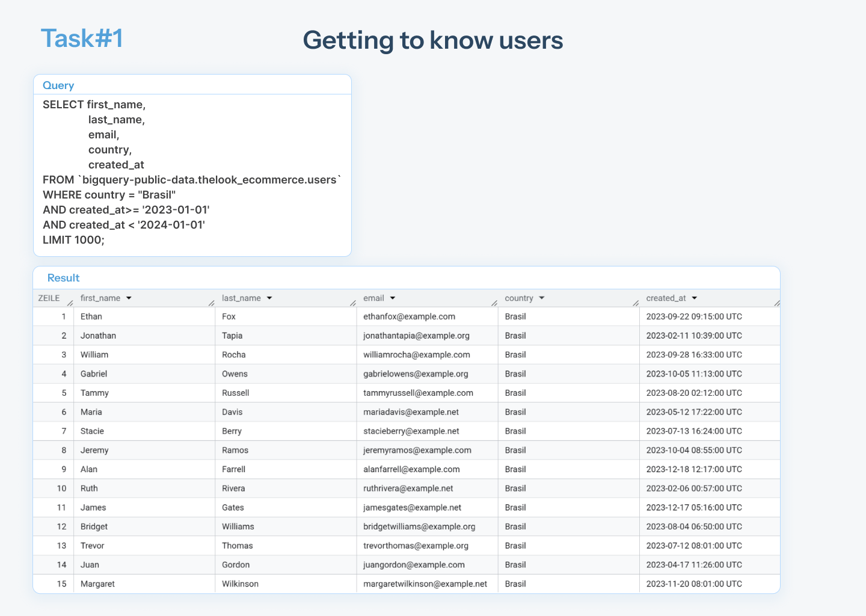Click the FROM table name line in query
866x616 pixels.
coord(192,180)
